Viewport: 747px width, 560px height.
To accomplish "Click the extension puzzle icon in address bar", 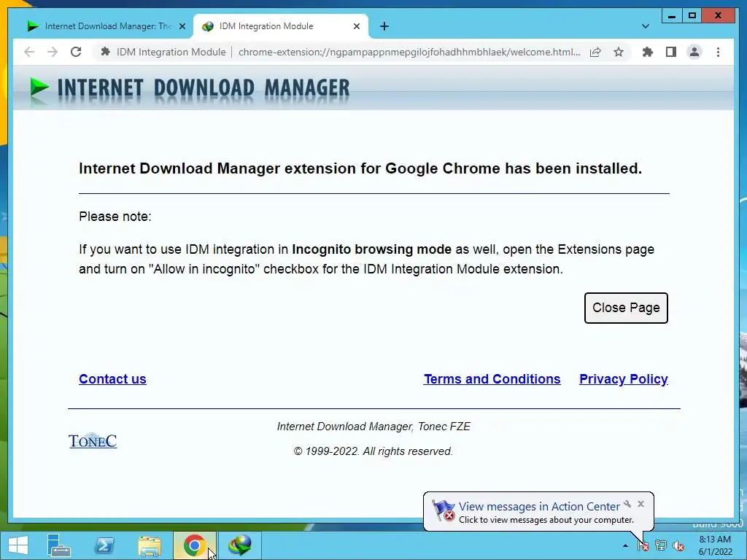I will point(106,52).
